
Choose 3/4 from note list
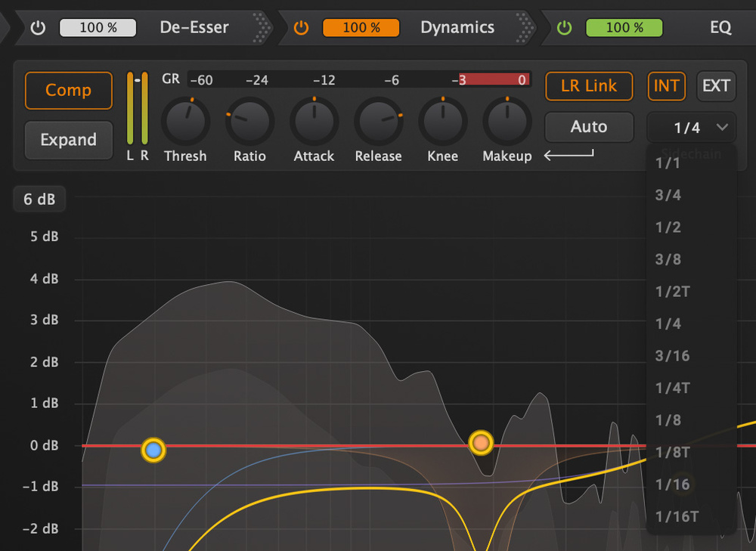(692, 195)
